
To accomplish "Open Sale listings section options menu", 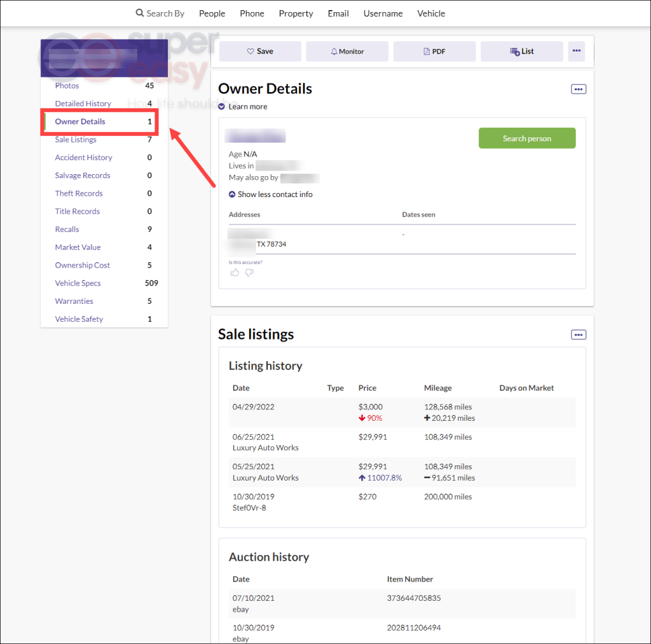I will [579, 334].
